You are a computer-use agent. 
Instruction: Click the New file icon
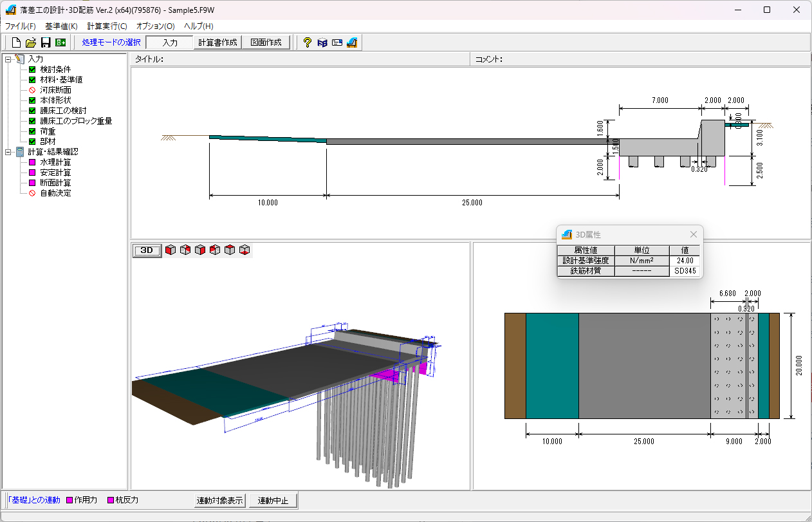[17, 42]
